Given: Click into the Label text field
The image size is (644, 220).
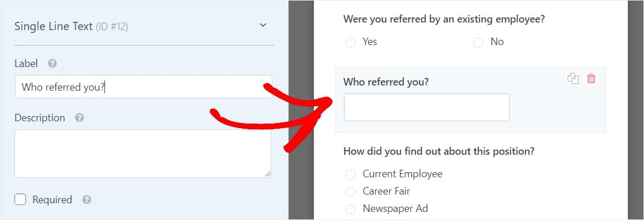Looking at the screenshot, I should click(143, 87).
